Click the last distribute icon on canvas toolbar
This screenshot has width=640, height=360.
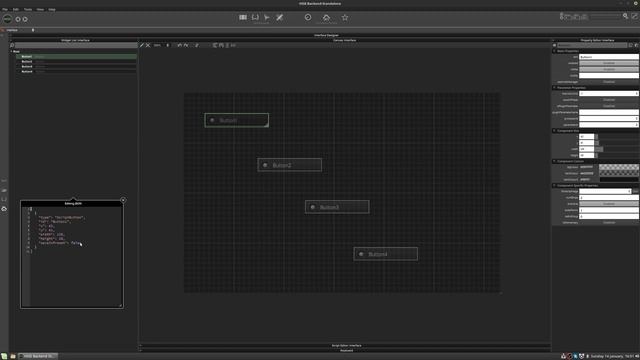233,45
